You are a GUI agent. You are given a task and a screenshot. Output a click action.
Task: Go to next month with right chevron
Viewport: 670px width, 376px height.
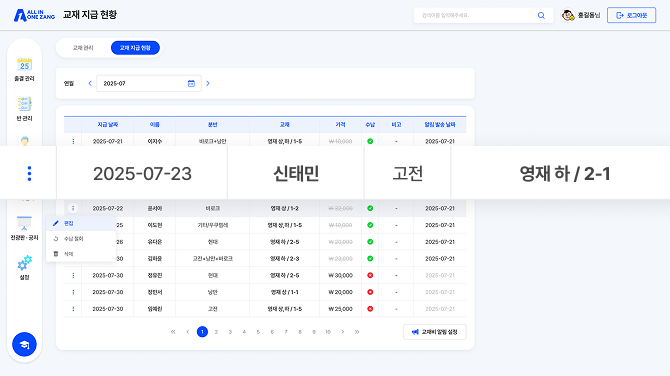(x=208, y=83)
